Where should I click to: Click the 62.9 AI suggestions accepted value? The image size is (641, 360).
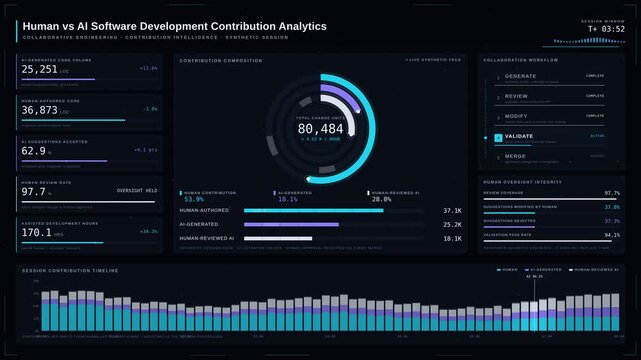pyautogui.click(x=34, y=151)
